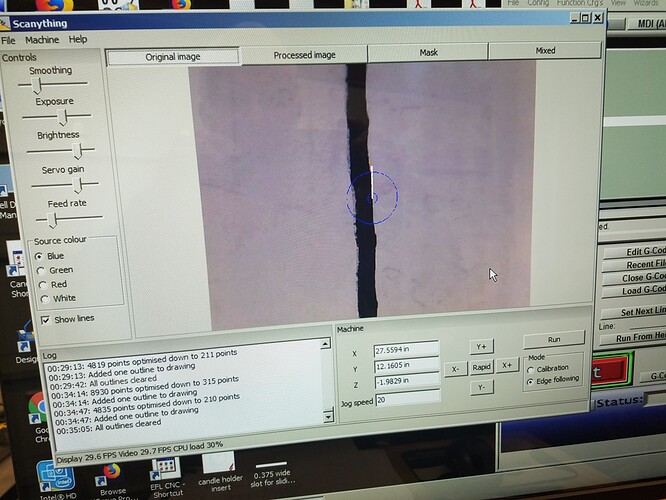Click the MDI tab in background window
This screenshot has height=500, width=666.
click(x=649, y=24)
